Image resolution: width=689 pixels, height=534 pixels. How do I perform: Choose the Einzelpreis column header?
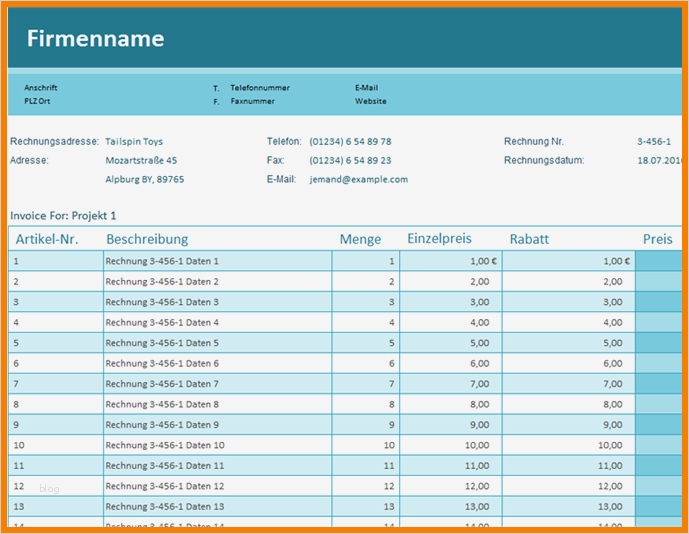(439, 239)
